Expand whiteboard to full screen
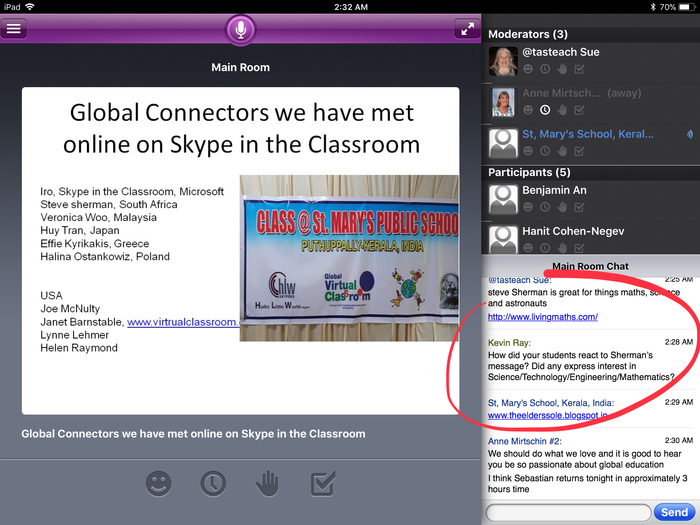The height and width of the screenshot is (525, 700). click(x=466, y=29)
